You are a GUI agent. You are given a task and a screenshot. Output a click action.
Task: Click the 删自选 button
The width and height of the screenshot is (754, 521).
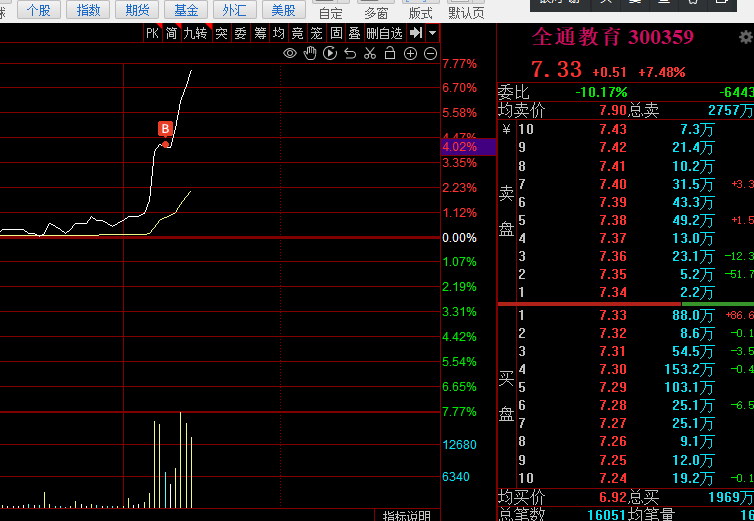pos(385,33)
